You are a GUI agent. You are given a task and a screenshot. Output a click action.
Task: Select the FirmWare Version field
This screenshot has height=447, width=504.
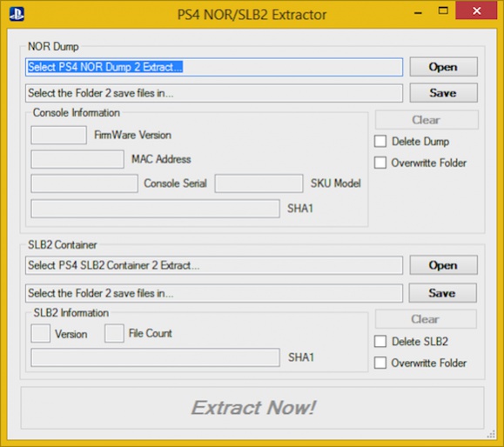coord(59,135)
